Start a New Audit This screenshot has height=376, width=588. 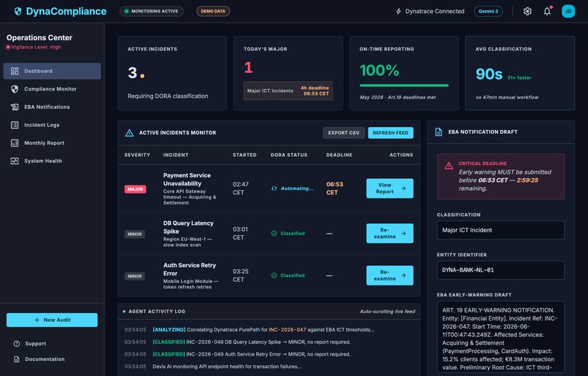(52, 320)
